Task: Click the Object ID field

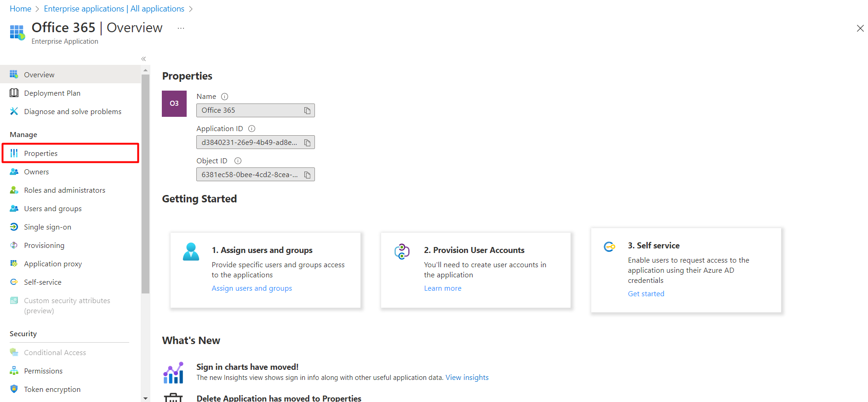Action: click(x=256, y=175)
